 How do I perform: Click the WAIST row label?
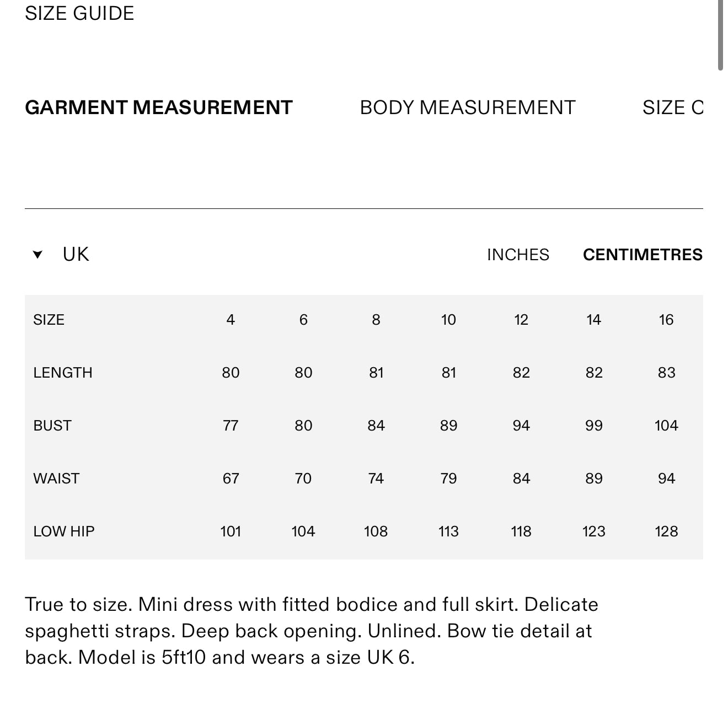tap(56, 479)
